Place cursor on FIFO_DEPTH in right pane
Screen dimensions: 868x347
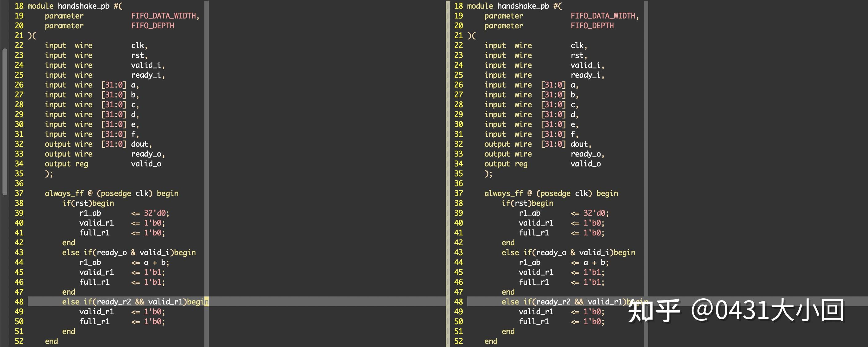tap(592, 26)
